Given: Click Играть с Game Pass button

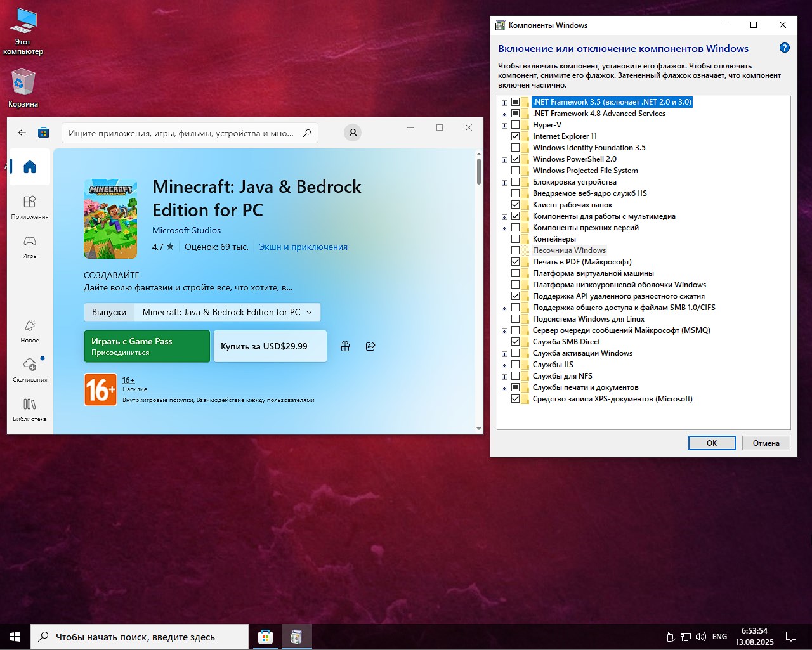Looking at the screenshot, I should point(147,346).
